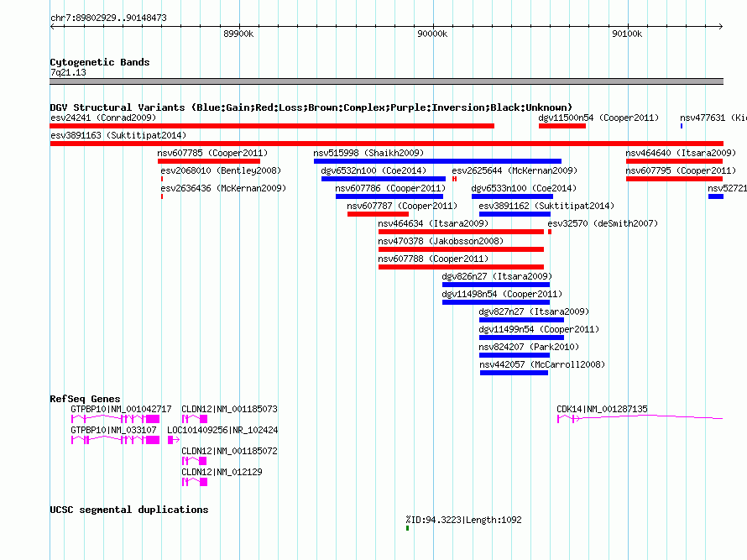Click the blue dgv6533n100 gain bar
This screenshot has height=560, width=747.
click(x=512, y=196)
